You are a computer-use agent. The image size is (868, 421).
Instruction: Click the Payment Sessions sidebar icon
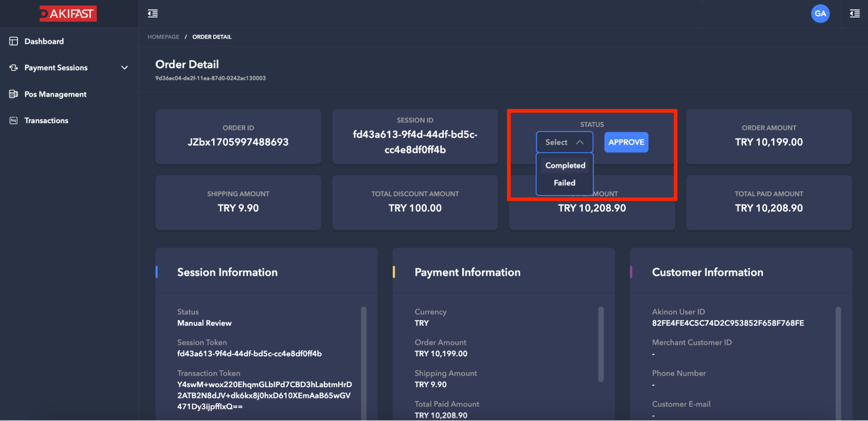pos(13,68)
